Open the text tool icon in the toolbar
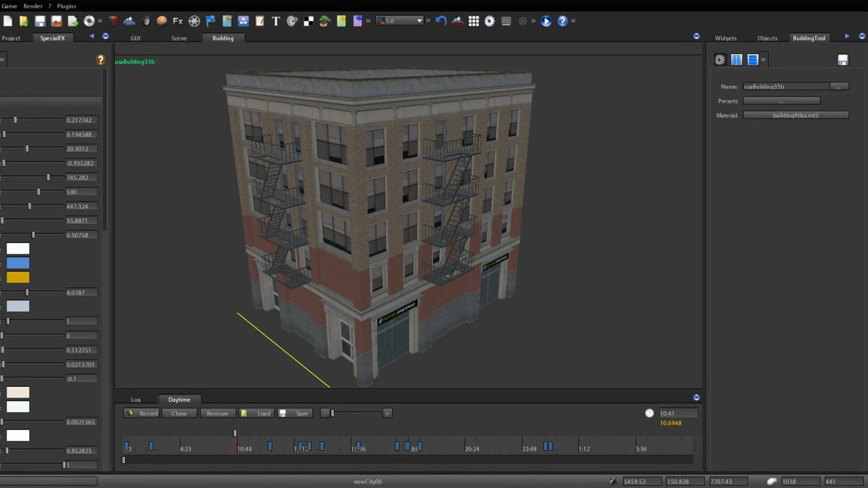Screen dimensions: 868x488 [275, 21]
